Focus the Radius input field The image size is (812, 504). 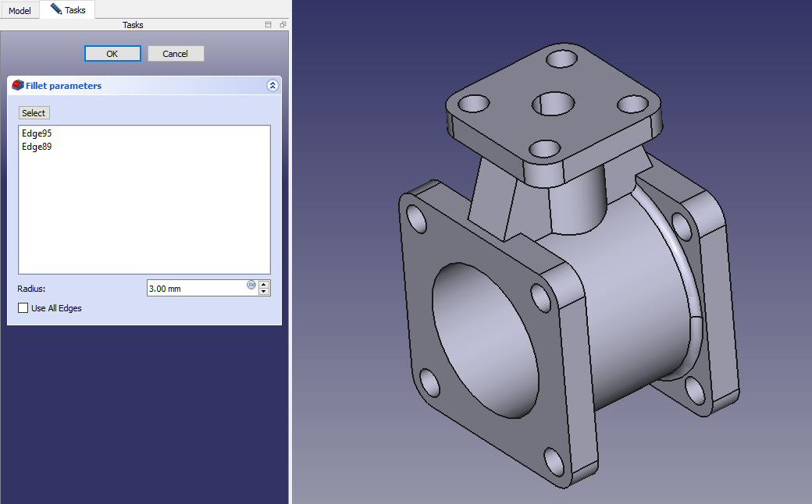click(195, 289)
